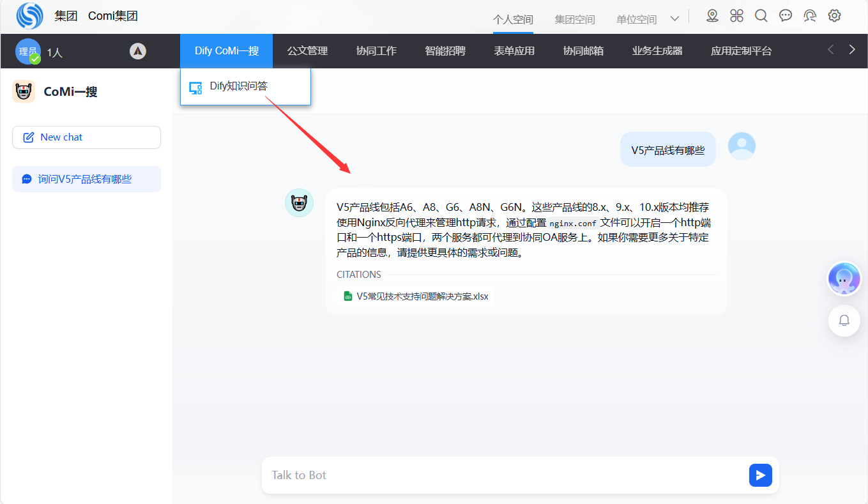The width and height of the screenshot is (868, 504).
Task: Click the send message arrow button
Action: point(760,475)
